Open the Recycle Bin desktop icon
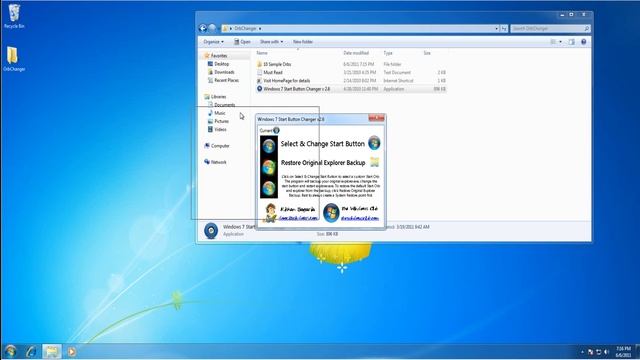 pyautogui.click(x=14, y=16)
